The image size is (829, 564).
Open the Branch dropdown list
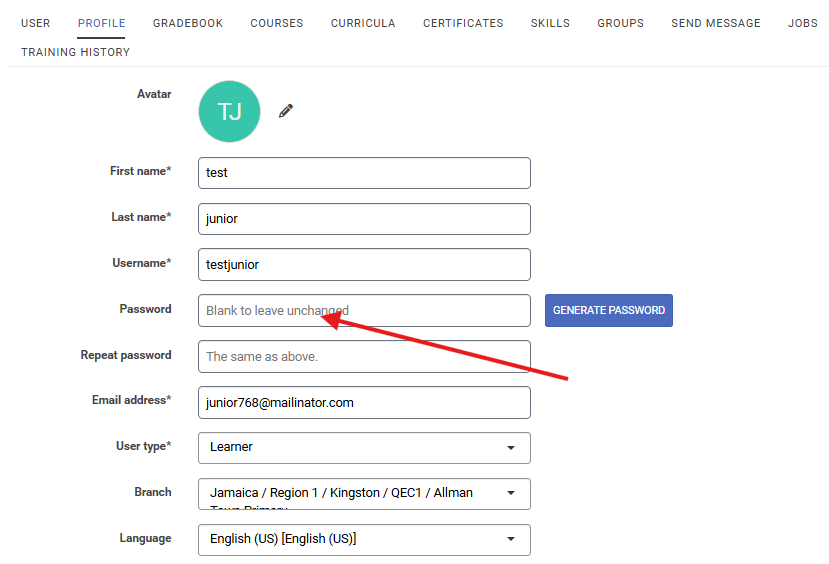364,494
